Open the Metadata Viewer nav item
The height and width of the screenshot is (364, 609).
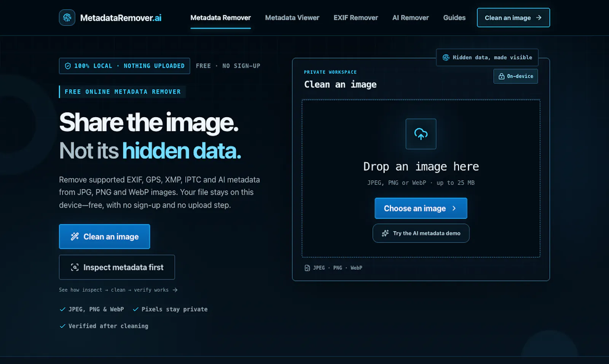coord(292,18)
